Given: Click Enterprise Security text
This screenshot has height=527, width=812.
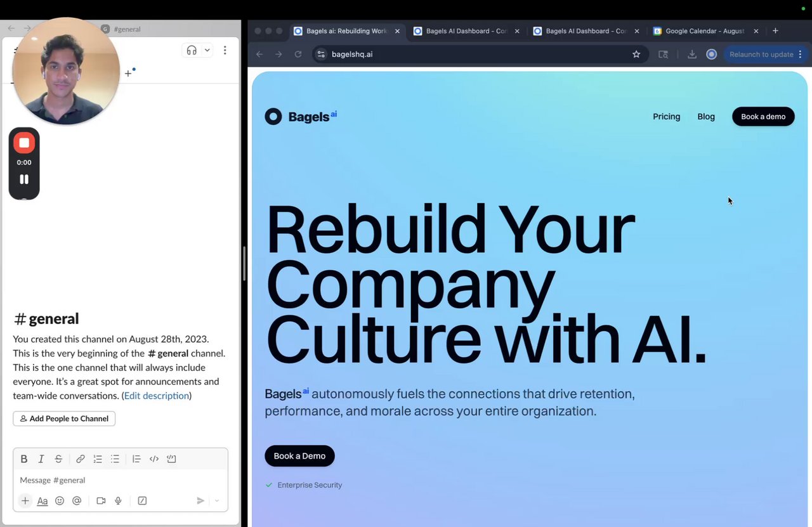Looking at the screenshot, I should [310, 485].
